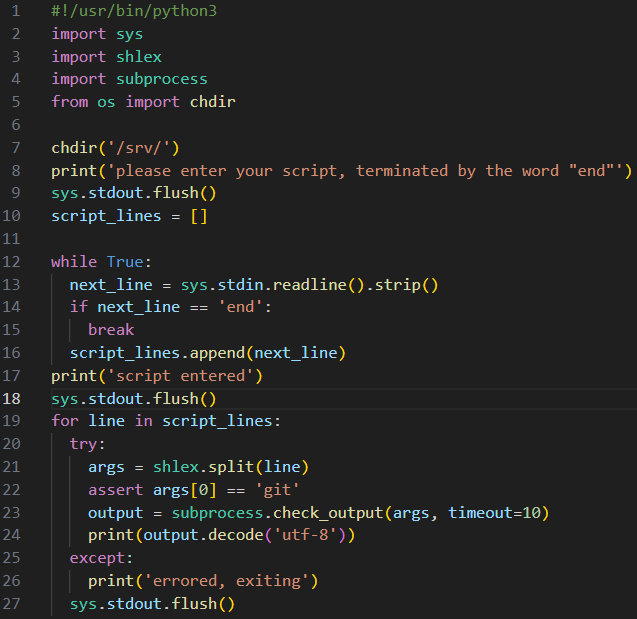Screen dimensions: 637x619
Task: Click 'readline' on line 13
Action: click(x=309, y=285)
